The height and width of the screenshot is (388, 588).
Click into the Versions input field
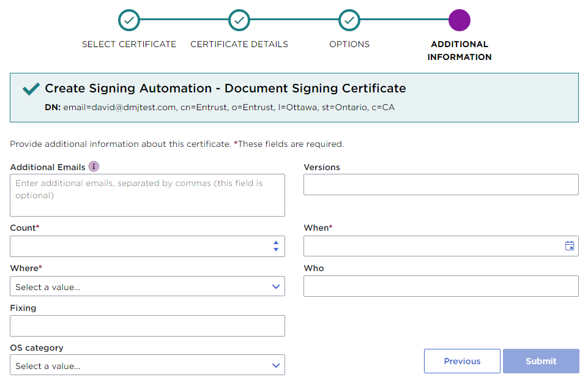(441, 184)
